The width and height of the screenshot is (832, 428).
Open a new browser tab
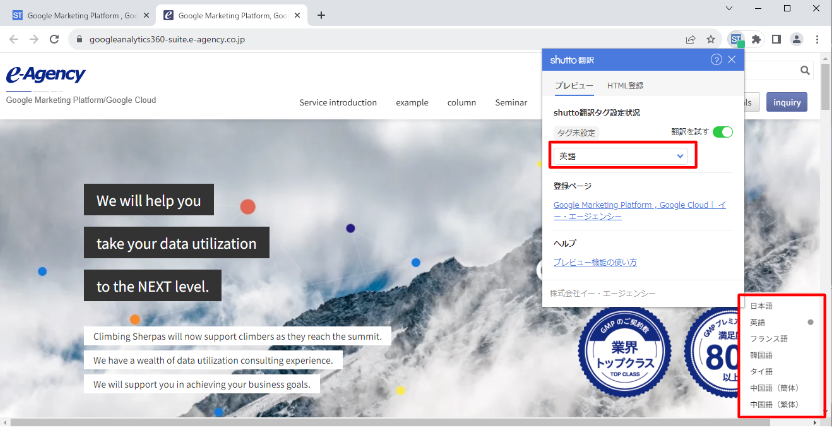(321, 15)
